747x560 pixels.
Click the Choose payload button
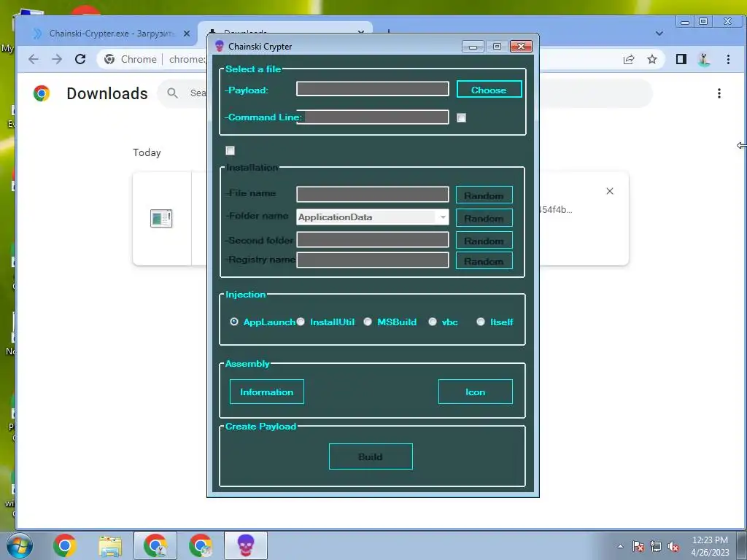coord(489,90)
